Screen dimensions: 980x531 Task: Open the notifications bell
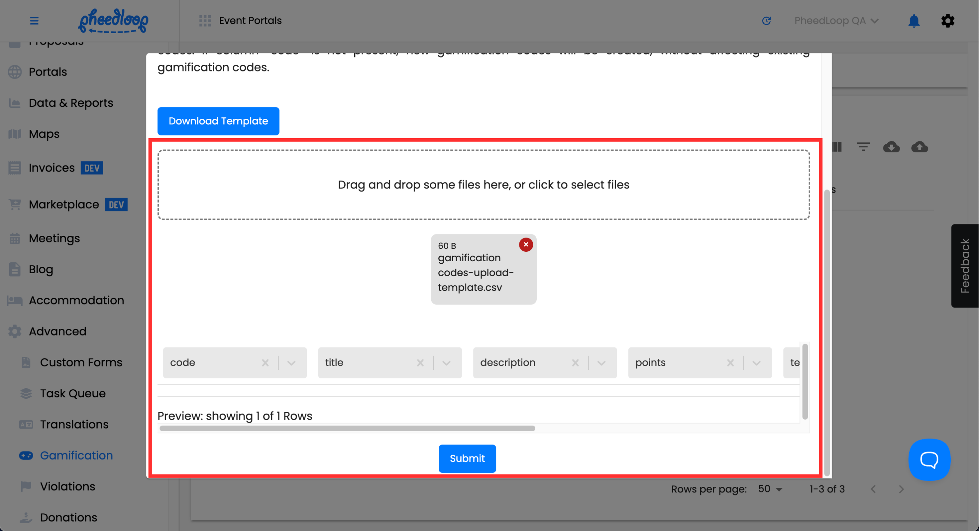click(914, 21)
